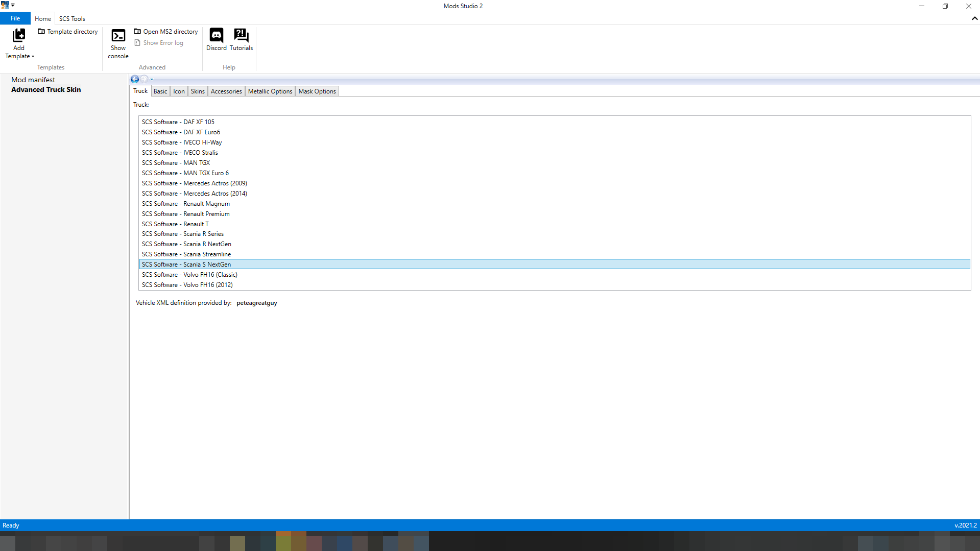This screenshot has width=980, height=551.
Task: Select Mercedes Actros (2014) truck
Action: pyautogui.click(x=555, y=194)
